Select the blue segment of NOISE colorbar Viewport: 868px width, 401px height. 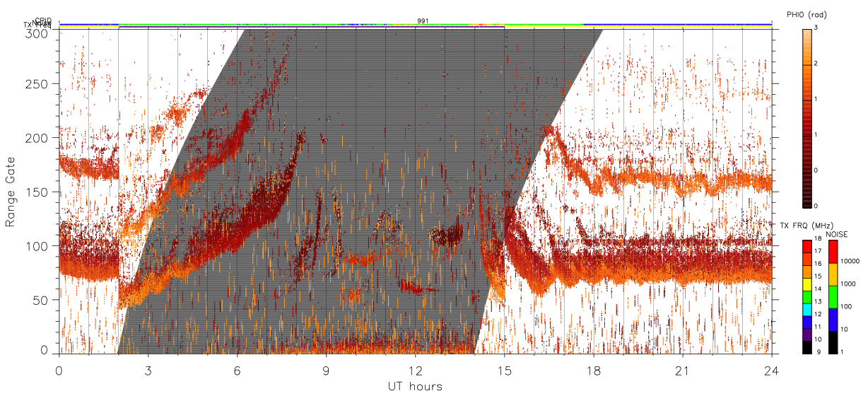[832, 319]
